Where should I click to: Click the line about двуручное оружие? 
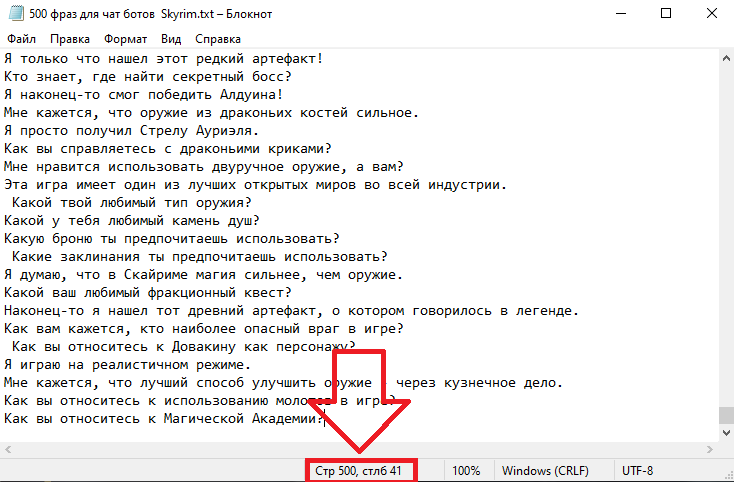(x=204, y=167)
